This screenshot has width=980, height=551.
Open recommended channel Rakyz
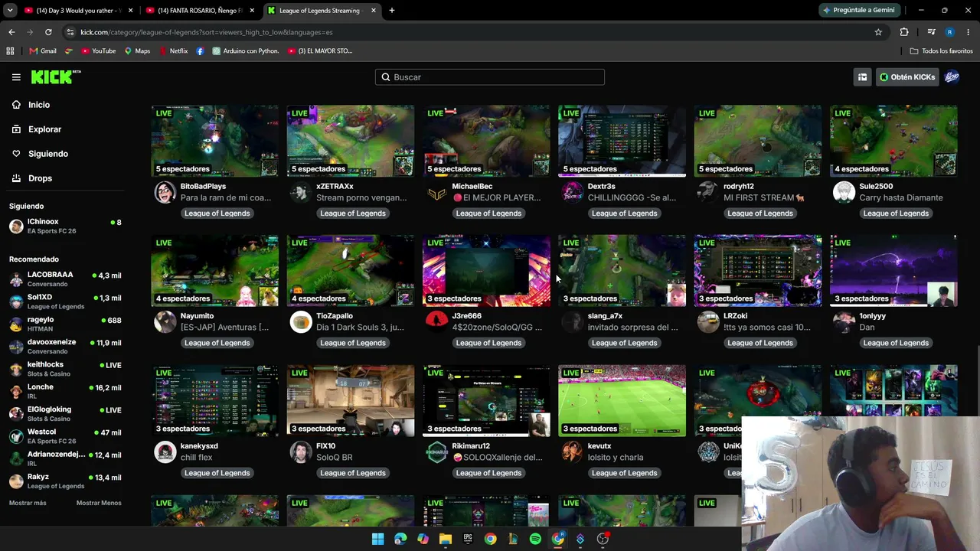(x=65, y=481)
